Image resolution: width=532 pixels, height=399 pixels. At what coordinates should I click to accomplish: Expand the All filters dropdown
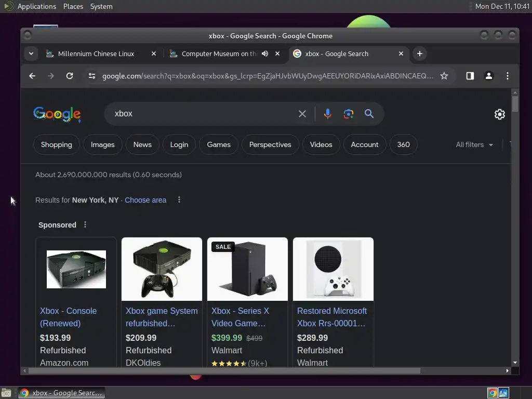474,144
